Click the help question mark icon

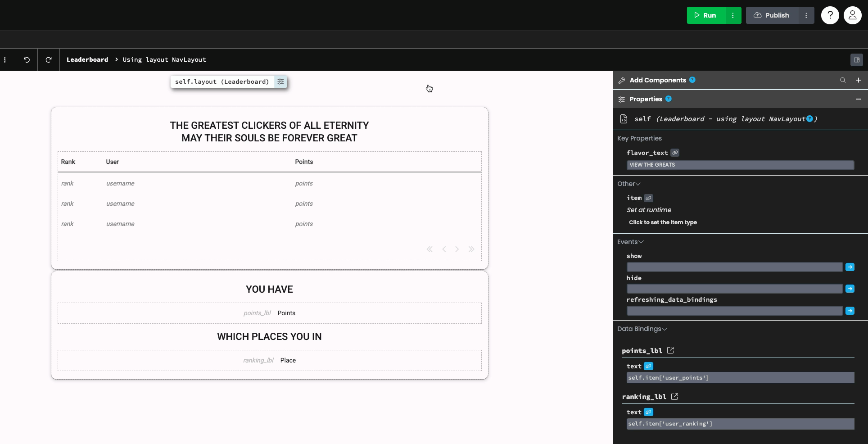[830, 15]
